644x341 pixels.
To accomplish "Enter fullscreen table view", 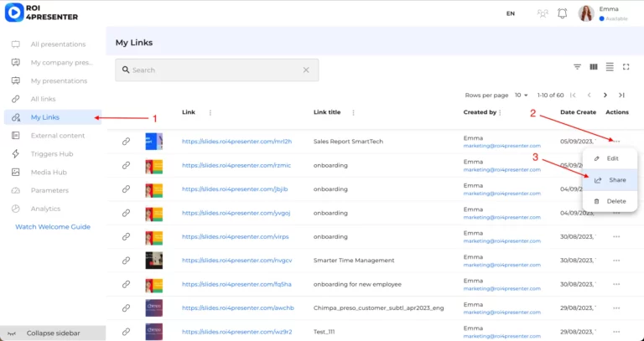I will (x=626, y=67).
